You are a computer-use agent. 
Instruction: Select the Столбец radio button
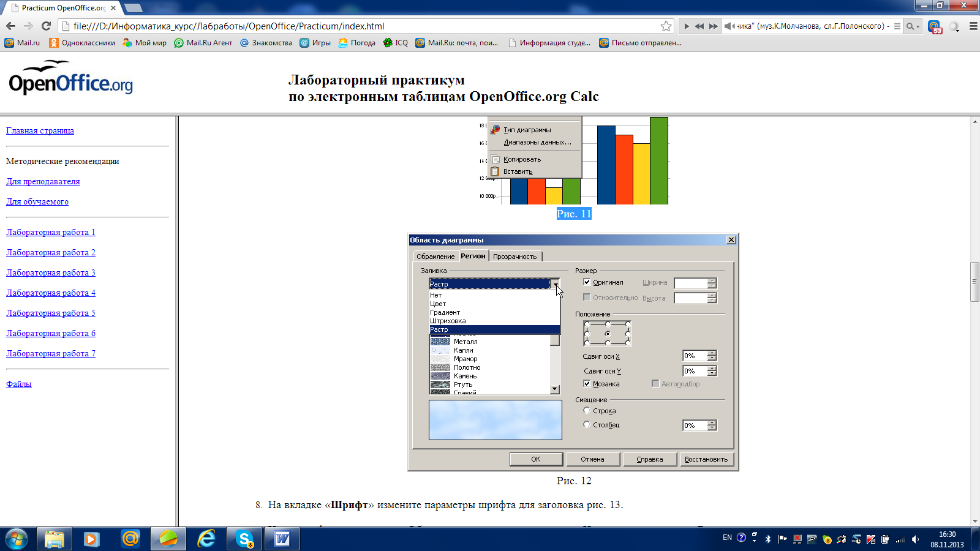587,424
